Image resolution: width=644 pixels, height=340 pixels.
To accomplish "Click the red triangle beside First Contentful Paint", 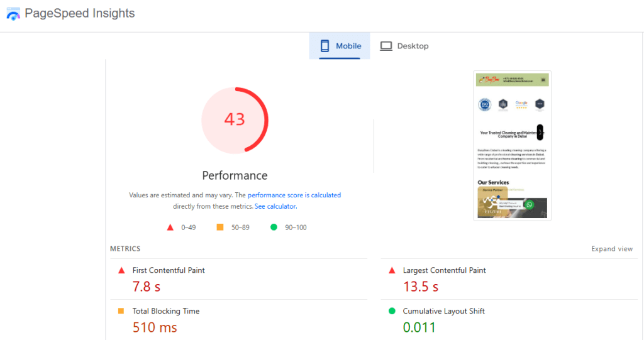I will point(121,270).
